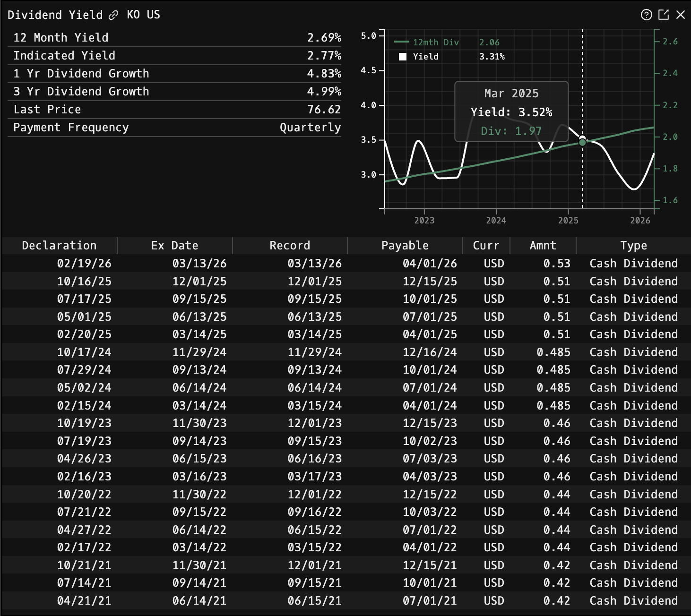Select the Indicated Yield value 2.77%
The image size is (691, 616).
coord(324,56)
